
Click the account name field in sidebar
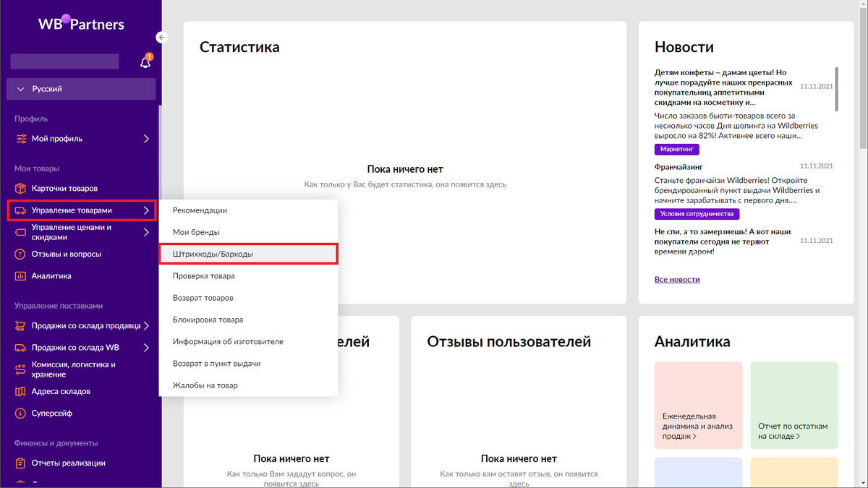pyautogui.click(x=64, y=61)
